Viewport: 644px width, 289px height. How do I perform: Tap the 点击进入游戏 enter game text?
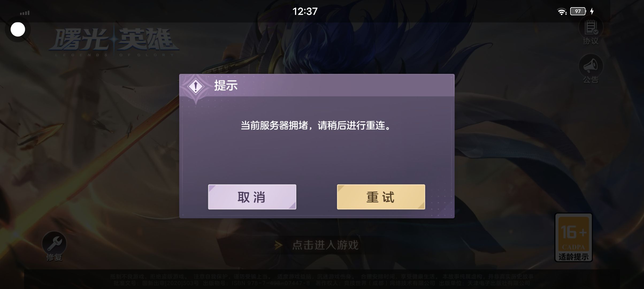click(x=325, y=245)
